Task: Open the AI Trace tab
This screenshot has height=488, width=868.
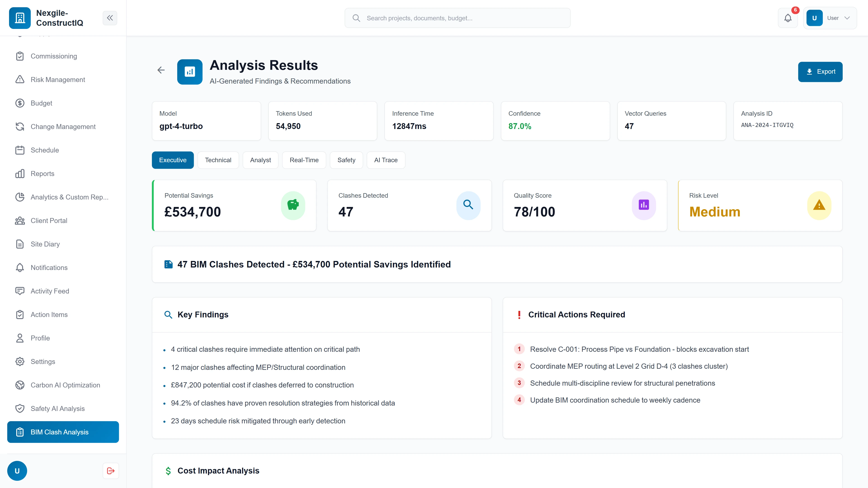Action: [385, 160]
